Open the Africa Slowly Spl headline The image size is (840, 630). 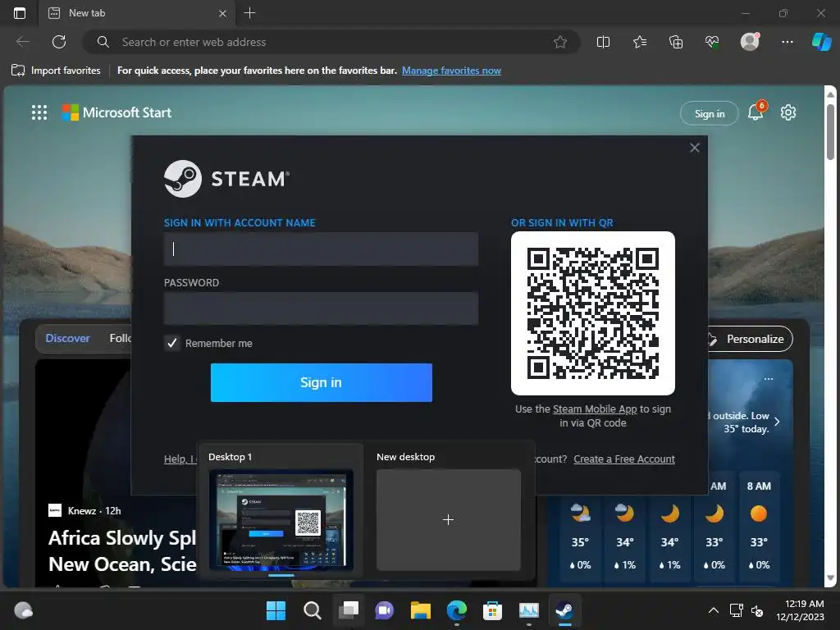point(122,550)
